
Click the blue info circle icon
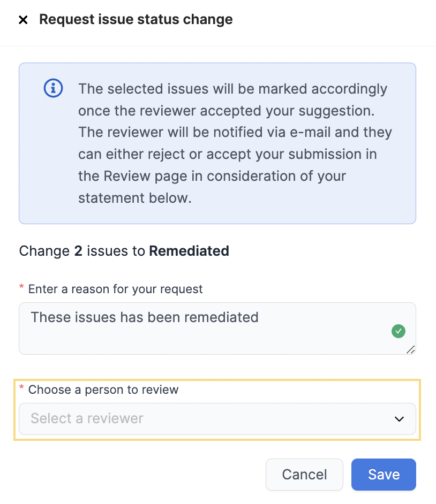click(53, 88)
